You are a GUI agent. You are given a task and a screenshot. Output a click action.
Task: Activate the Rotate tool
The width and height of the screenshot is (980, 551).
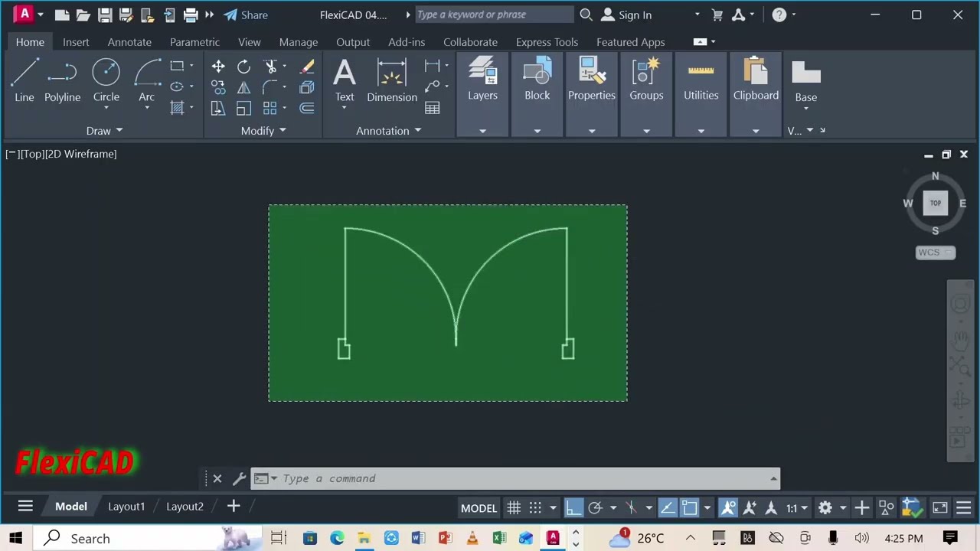point(243,67)
